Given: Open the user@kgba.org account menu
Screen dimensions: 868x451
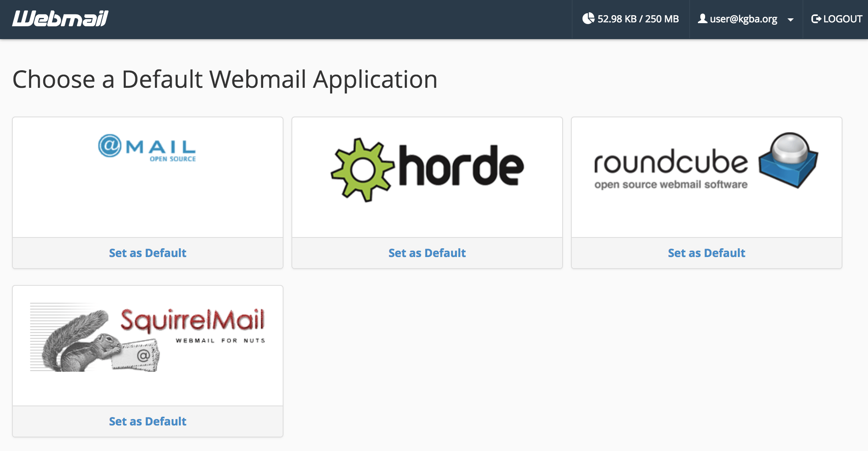Looking at the screenshot, I should coord(745,19).
